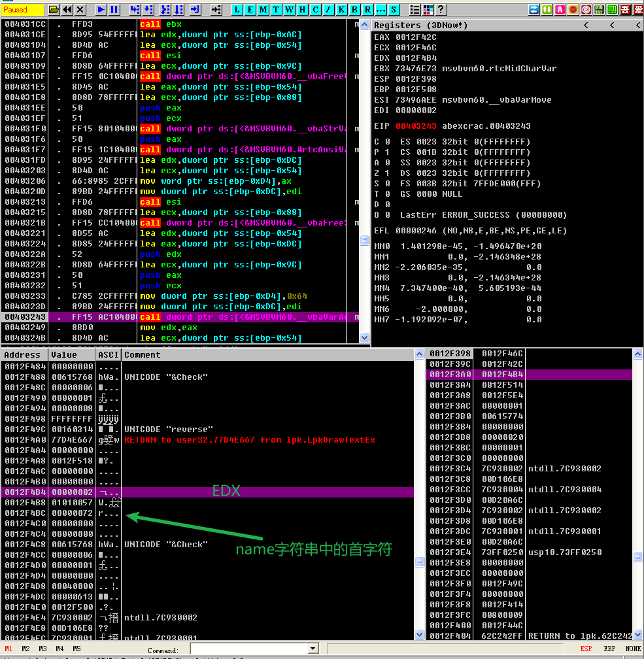Open the Run trace window (... button)

pyautogui.click(x=381, y=9)
